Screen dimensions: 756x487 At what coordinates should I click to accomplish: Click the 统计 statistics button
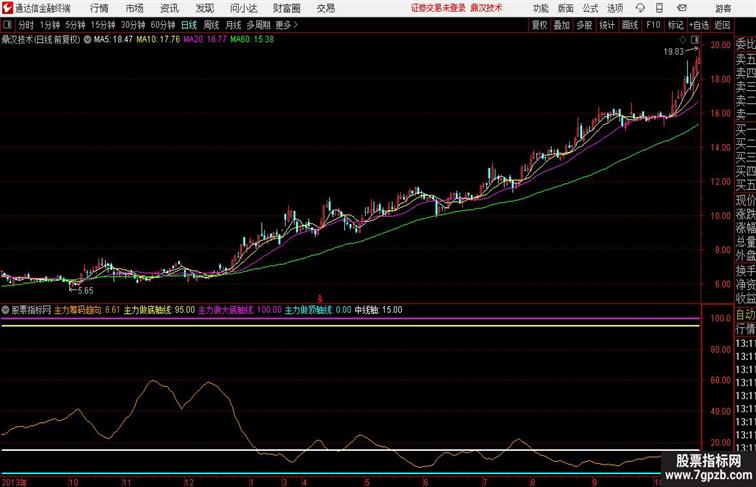[607, 25]
